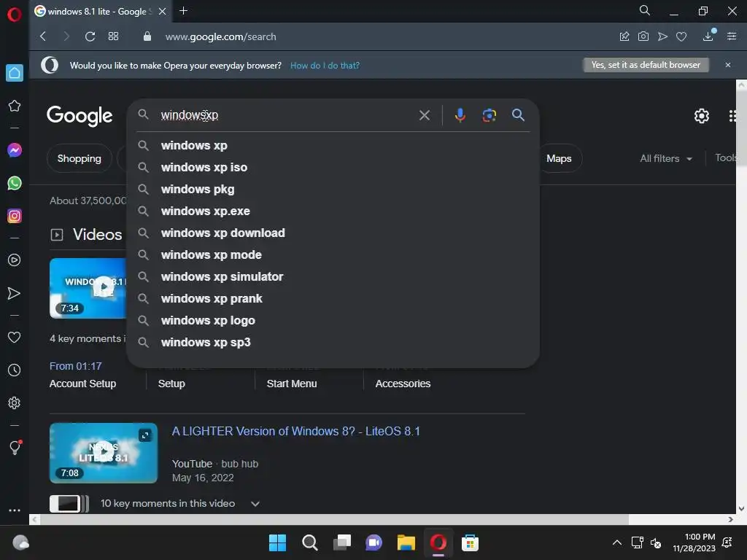This screenshot has width=747, height=560.
Task: Select the Maps filter chip
Action: coord(559,158)
